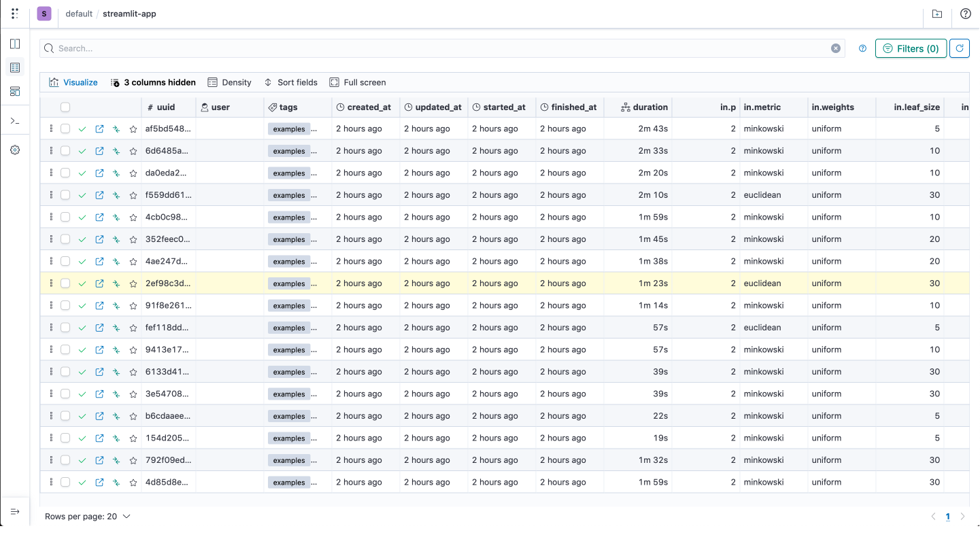The height and width of the screenshot is (537, 980).
Task: Open streamlit-app breadcrumb
Action: [129, 14]
